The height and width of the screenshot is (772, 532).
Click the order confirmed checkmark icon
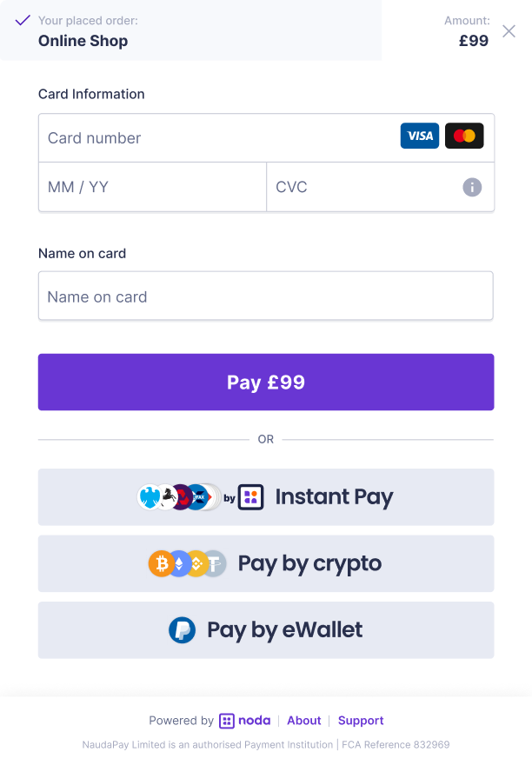click(23, 21)
